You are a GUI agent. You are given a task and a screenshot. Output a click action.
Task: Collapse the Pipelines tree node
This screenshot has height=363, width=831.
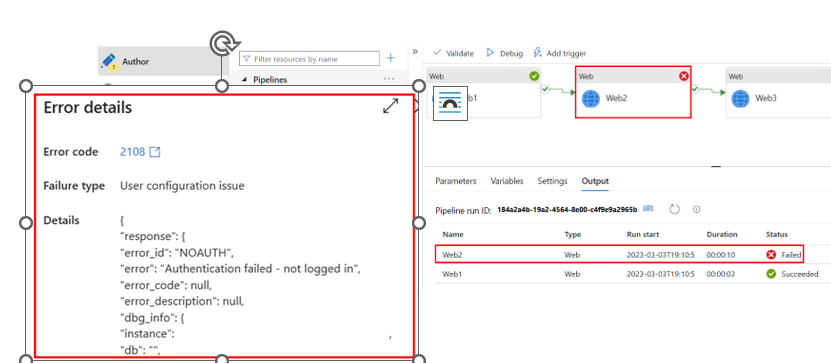(x=244, y=80)
